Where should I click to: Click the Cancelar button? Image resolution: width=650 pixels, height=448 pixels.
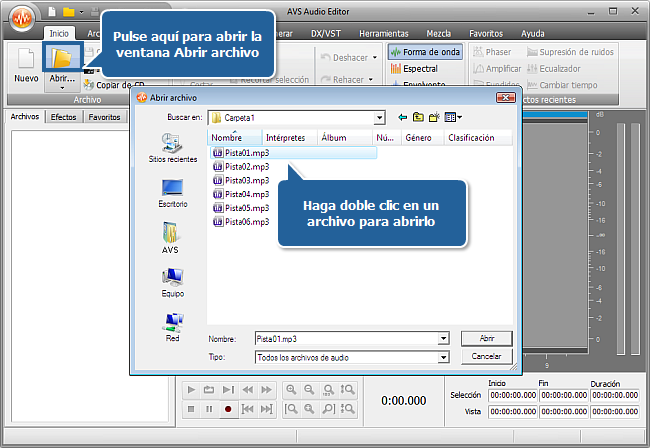click(x=487, y=356)
